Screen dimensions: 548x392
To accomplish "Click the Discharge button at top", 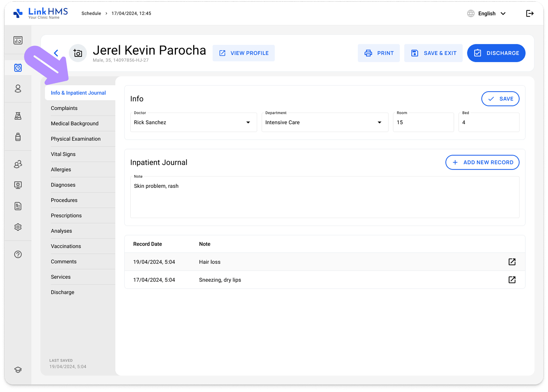I will pos(496,53).
